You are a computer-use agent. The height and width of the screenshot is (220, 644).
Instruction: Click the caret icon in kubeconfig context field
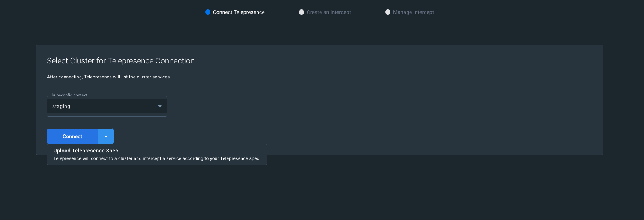tap(160, 107)
